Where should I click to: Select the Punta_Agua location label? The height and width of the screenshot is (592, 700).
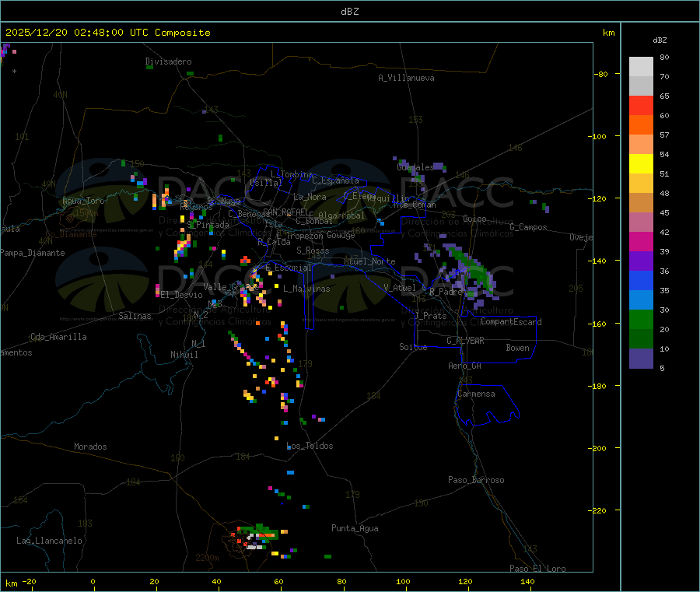[355, 528]
